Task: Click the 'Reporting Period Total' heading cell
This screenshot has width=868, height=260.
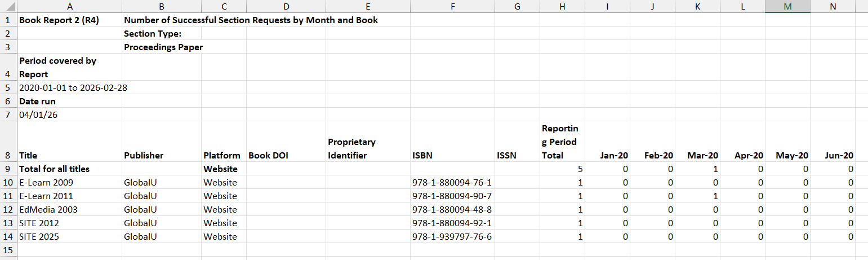Action: (x=562, y=142)
